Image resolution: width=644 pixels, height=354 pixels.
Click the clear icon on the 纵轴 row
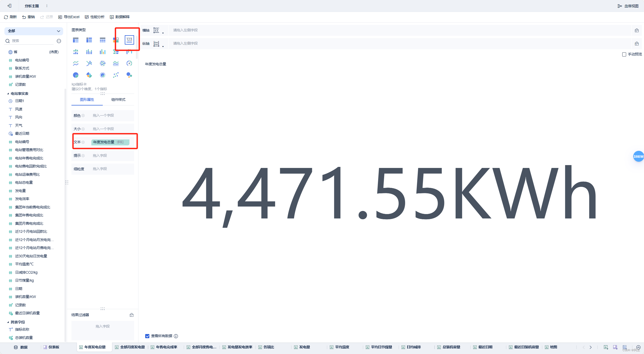point(637,44)
